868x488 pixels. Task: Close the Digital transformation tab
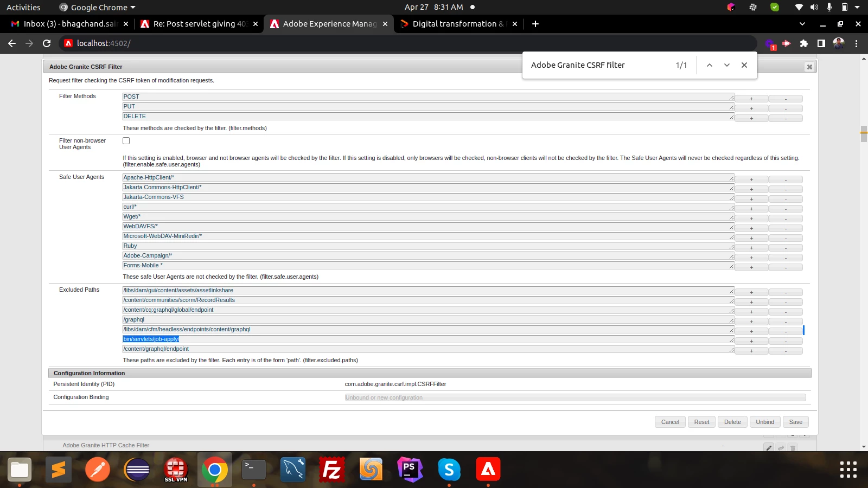(x=515, y=24)
